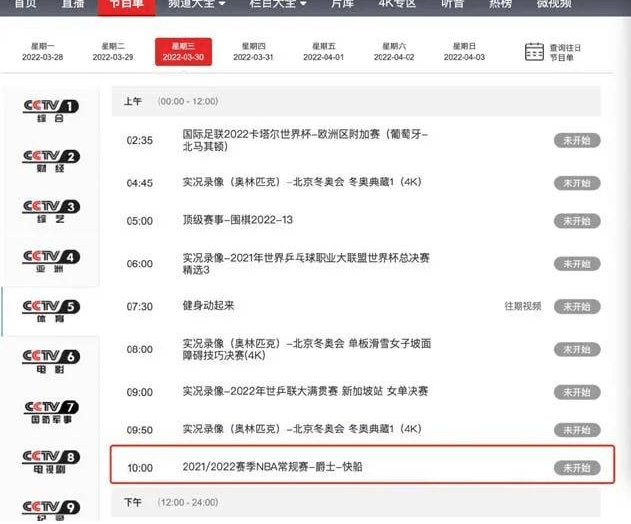
Task: Expand the 栏目大全 dropdown menu
Action: (278, 4)
